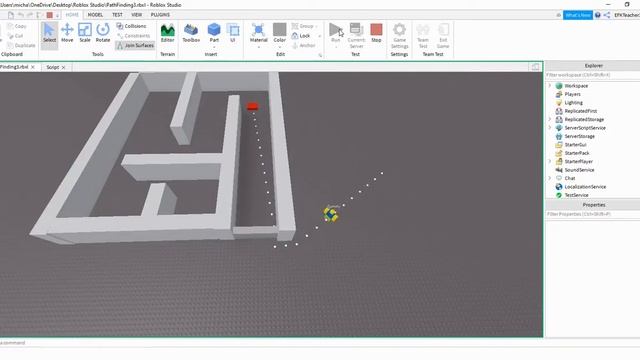
Task: Click the EFKTeacher account name
Action: [x=627, y=15]
